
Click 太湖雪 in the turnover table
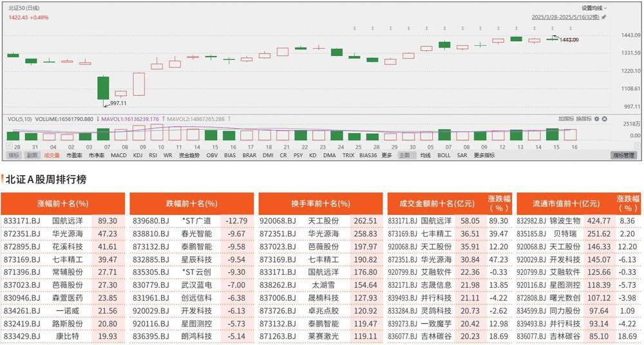324,284
